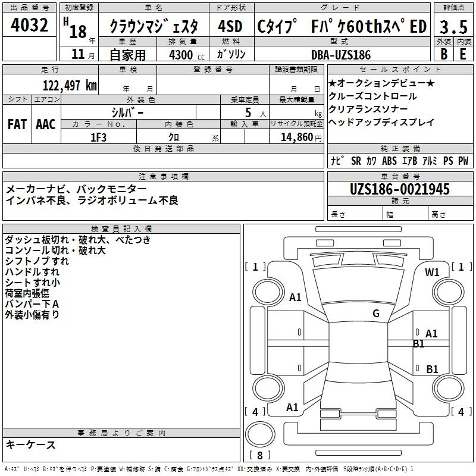The height and width of the screenshot is (476, 476).
Task: Click the exterior grade B cell
Action: (443, 54)
